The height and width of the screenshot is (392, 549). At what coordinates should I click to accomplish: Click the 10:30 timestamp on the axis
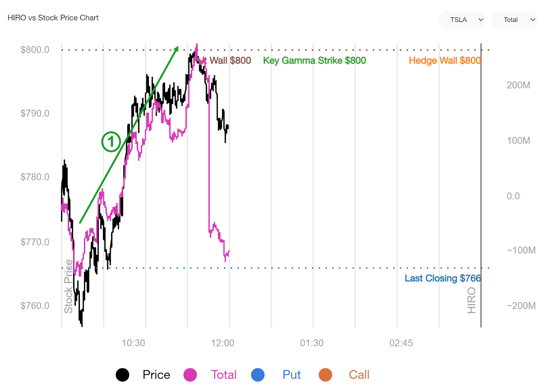click(x=134, y=343)
